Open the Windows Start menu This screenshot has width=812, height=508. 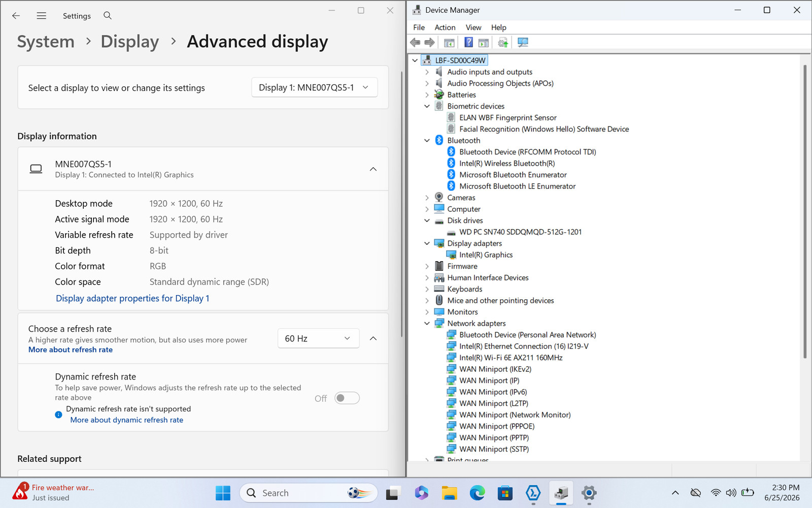tap(223, 493)
